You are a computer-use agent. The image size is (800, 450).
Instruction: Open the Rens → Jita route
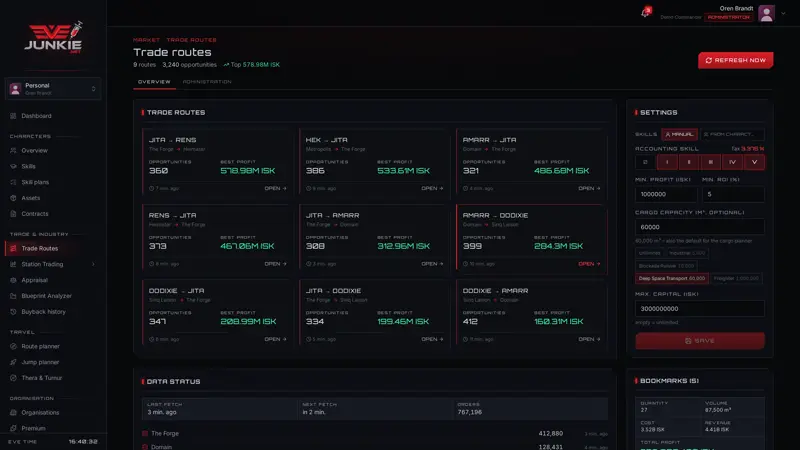pyautogui.click(x=276, y=264)
